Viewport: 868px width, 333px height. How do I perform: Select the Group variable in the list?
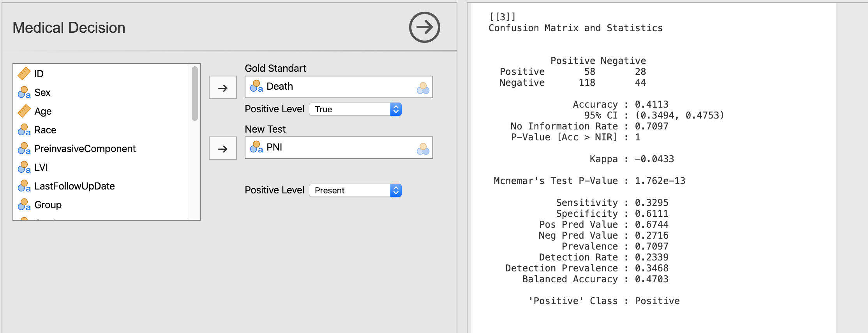[48, 205]
